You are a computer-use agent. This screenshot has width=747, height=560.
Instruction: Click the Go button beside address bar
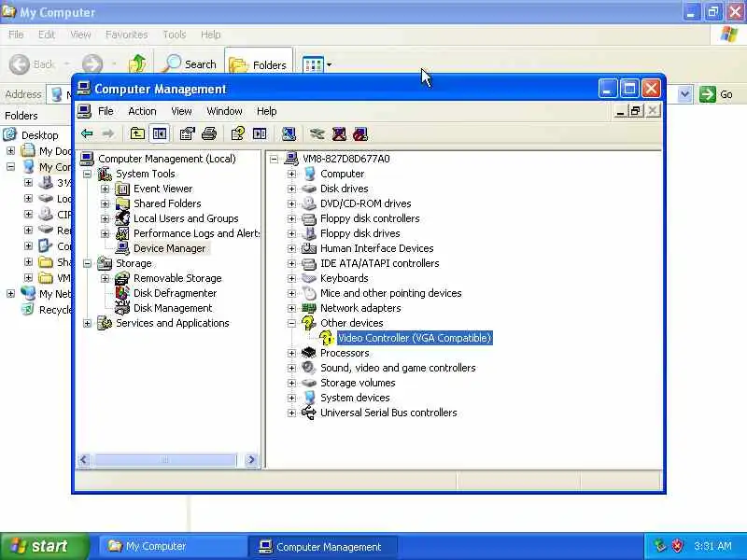pos(716,94)
